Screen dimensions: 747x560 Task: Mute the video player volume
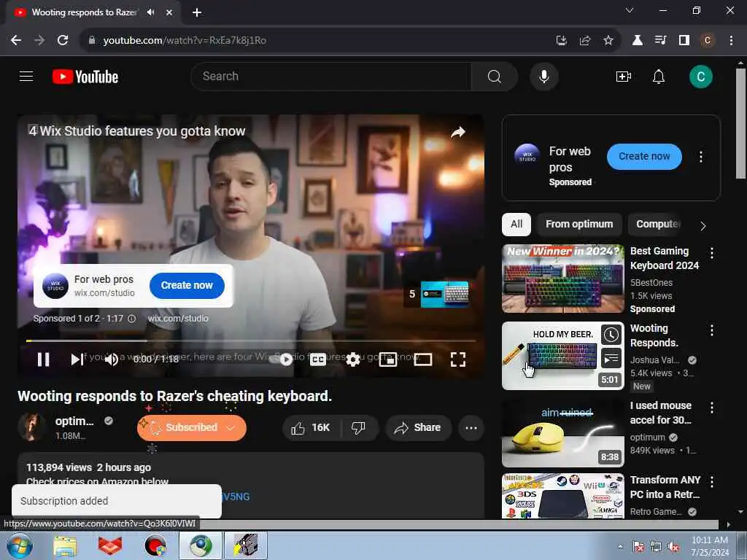pyautogui.click(x=112, y=359)
